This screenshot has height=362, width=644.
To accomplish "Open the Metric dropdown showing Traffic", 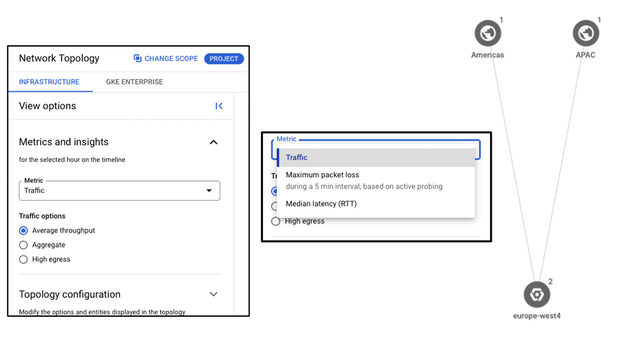I will click(119, 190).
